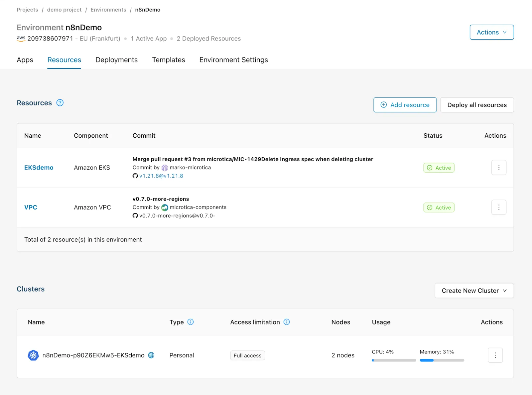Click the Projects breadcrumb
532x395 pixels.
click(28, 10)
